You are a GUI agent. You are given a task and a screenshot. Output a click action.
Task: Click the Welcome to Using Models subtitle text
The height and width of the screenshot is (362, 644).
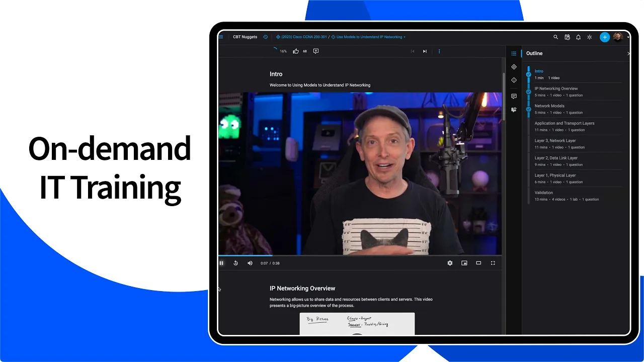click(x=320, y=85)
